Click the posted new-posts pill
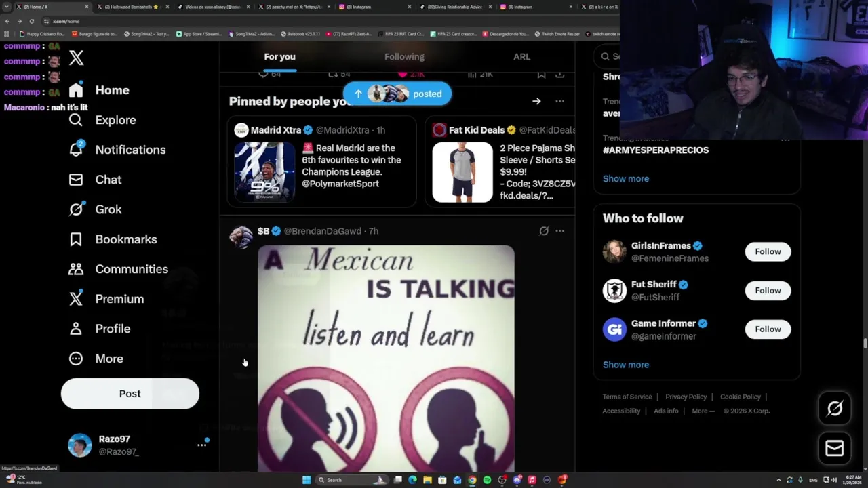 coord(397,94)
